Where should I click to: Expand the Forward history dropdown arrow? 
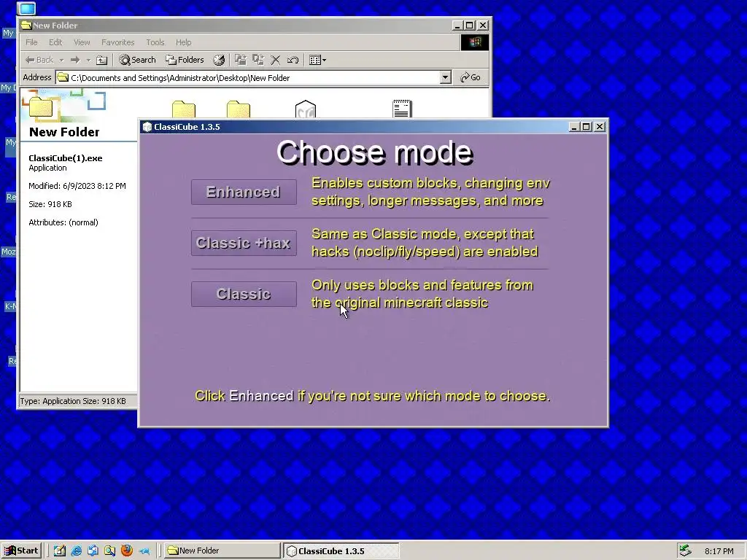coord(88,60)
